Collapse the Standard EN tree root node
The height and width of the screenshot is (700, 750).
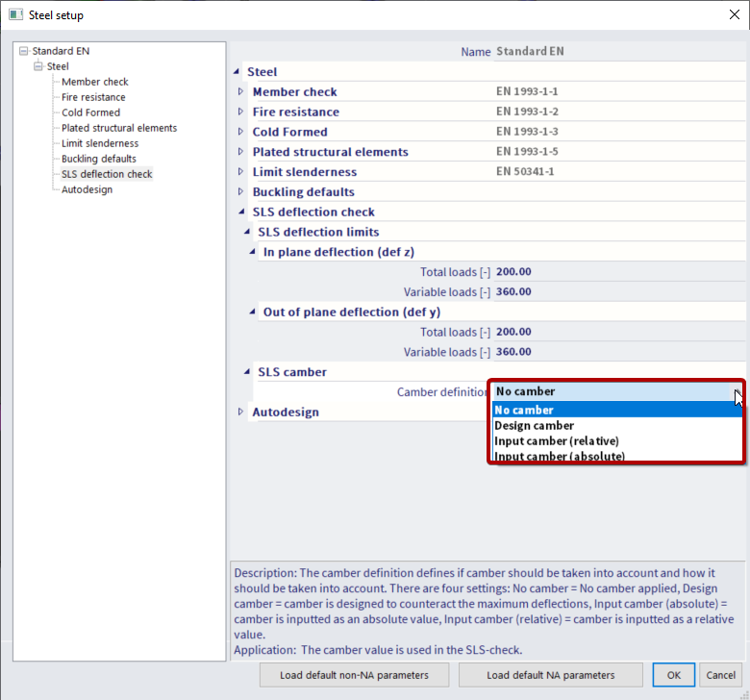tap(24, 51)
